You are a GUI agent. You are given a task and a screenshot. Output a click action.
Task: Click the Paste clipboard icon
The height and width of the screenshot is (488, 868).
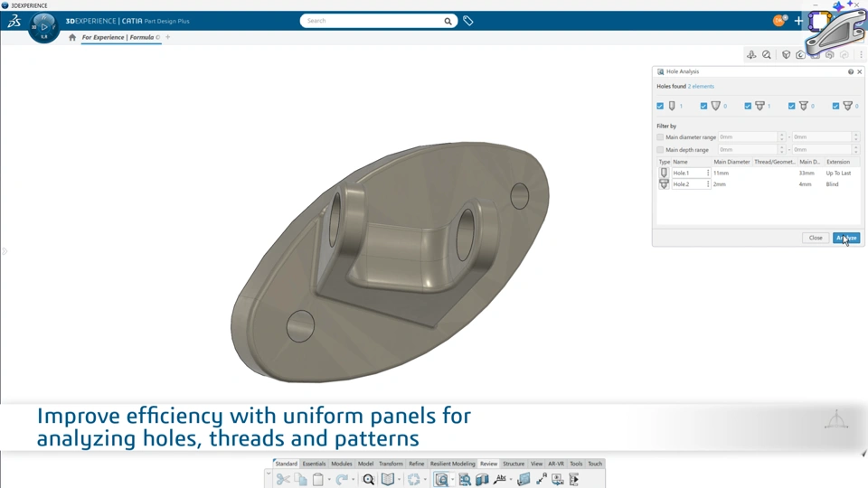pos(317,479)
